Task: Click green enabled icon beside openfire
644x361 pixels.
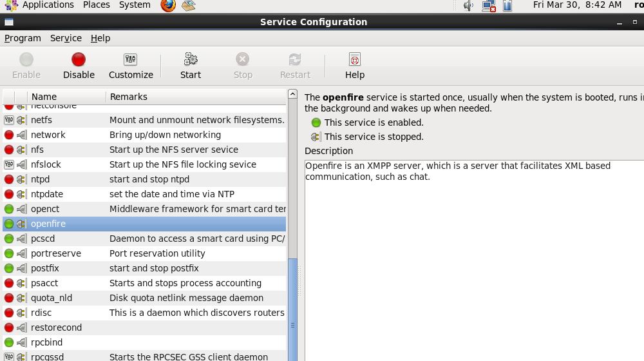Action: tap(8, 224)
